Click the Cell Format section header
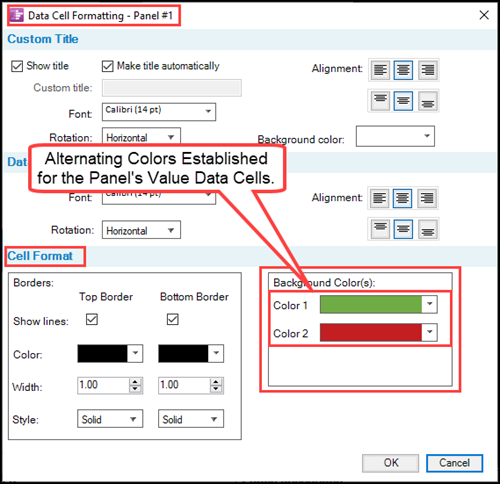This screenshot has height=484, width=500. click(x=40, y=256)
